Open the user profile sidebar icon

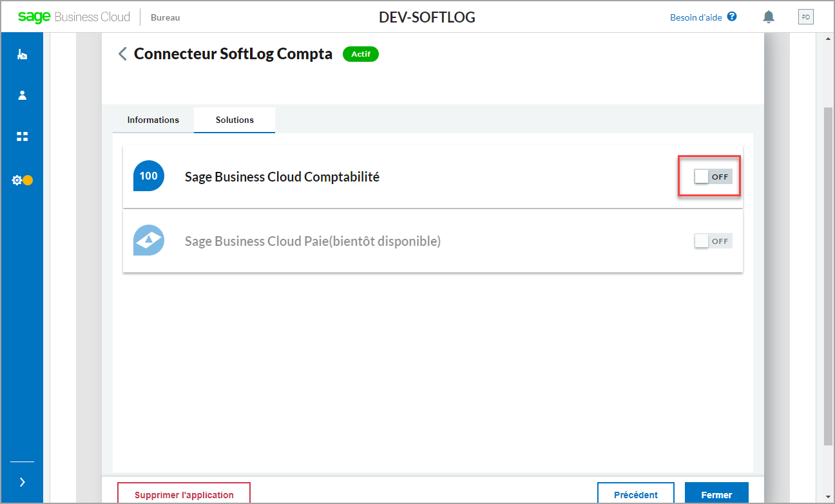[22, 95]
